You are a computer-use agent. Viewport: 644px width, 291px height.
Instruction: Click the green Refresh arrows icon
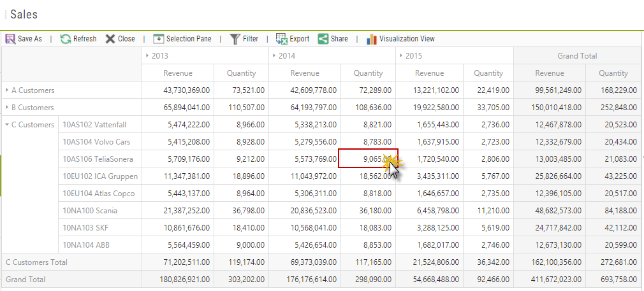pos(65,39)
